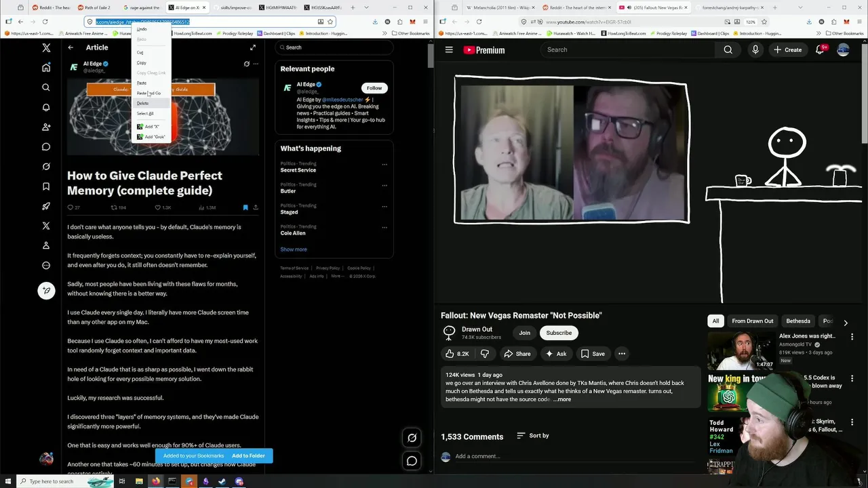This screenshot has width=868, height=488.
Task: Click Join on the Drawn Out channel
Action: pyautogui.click(x=524, y=333)
